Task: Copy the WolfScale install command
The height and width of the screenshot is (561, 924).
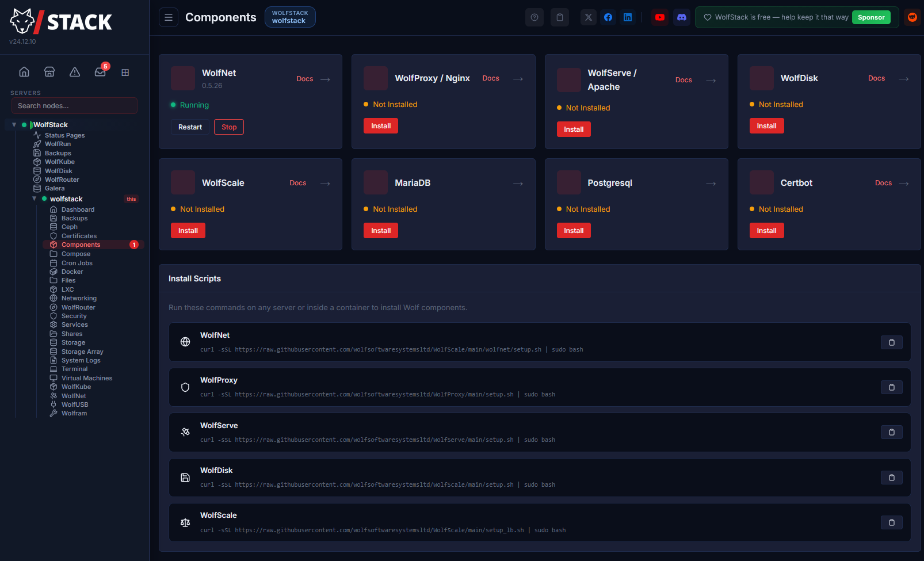Action: tap(892, 522)
